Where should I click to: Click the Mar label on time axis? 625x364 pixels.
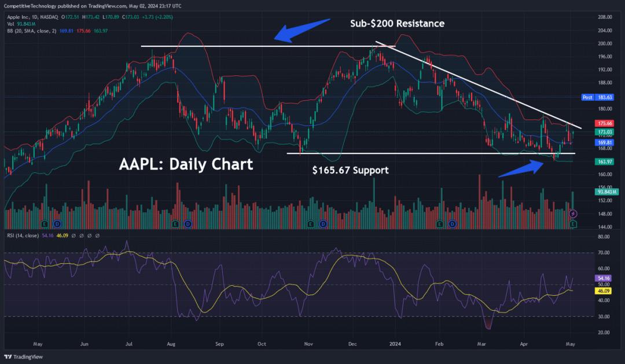pos(481,344)
